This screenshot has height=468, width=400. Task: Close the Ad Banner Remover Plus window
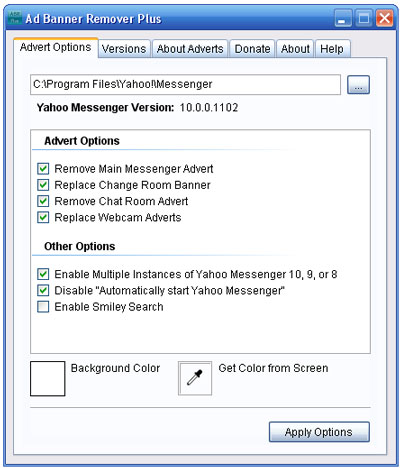coord(384,18)
